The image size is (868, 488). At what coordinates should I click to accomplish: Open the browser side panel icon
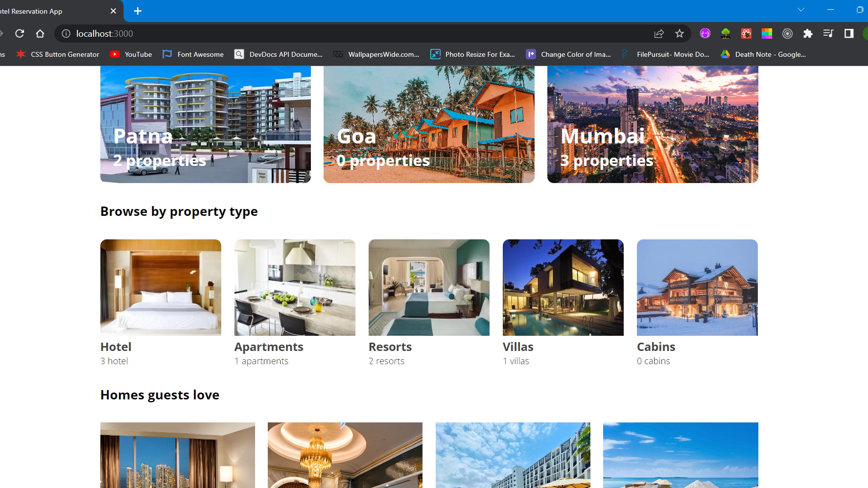[x=848, y=33]
